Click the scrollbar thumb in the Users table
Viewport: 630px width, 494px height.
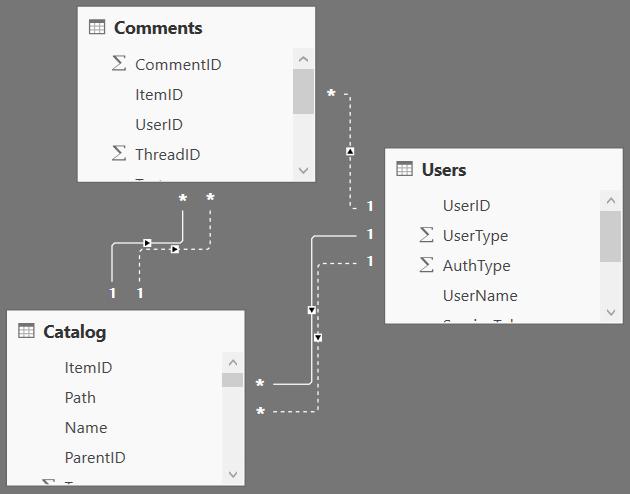click(611, 236)
